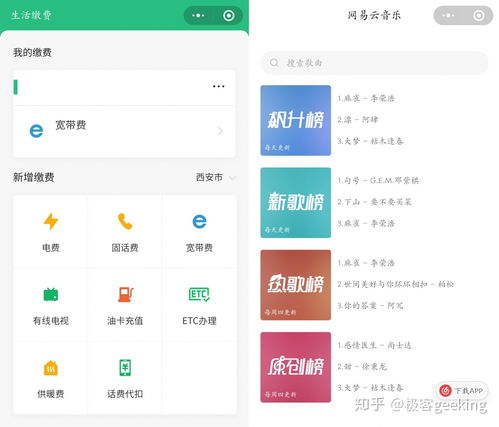499x427 pixels.
Task: Open the 新歌榜 chart cover
Action: click(296, 203)
